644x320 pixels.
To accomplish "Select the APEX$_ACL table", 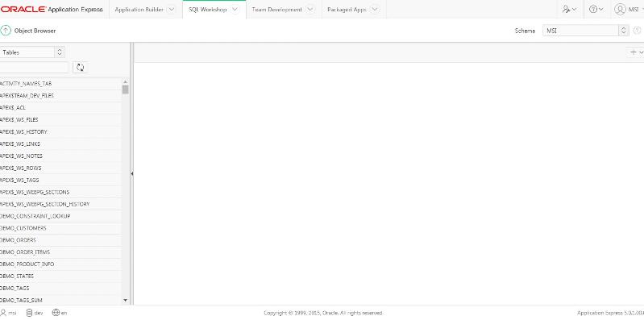I will pyautogui.click(x=60, y=108).
